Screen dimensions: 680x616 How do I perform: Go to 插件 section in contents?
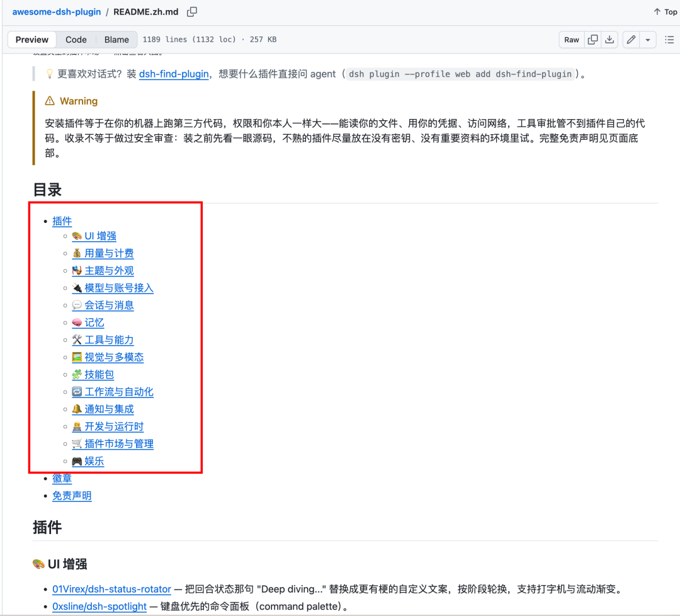[x=62, y=221]
